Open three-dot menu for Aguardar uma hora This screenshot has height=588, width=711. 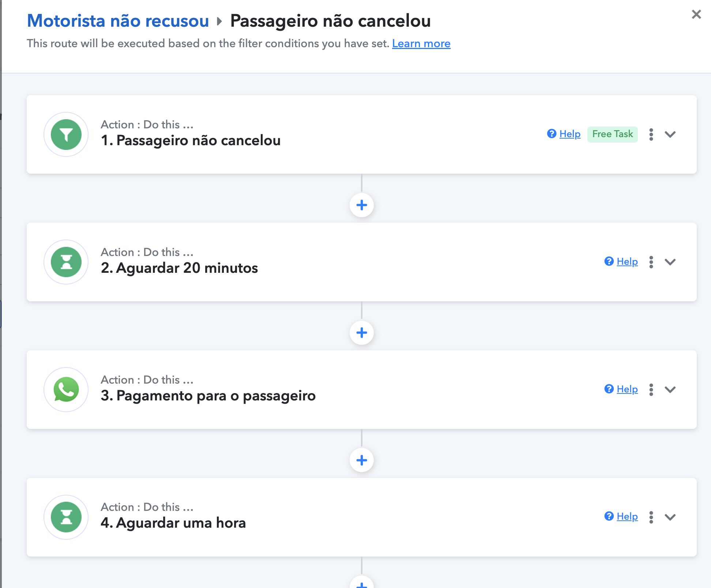(x=651, y=517)
